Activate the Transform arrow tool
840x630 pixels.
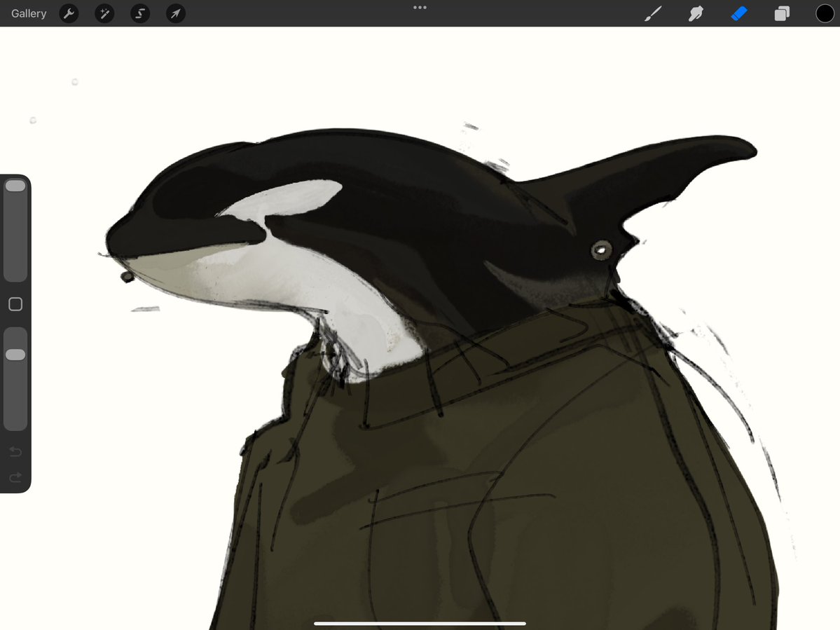pyautogui.click(x=176, y=13)
